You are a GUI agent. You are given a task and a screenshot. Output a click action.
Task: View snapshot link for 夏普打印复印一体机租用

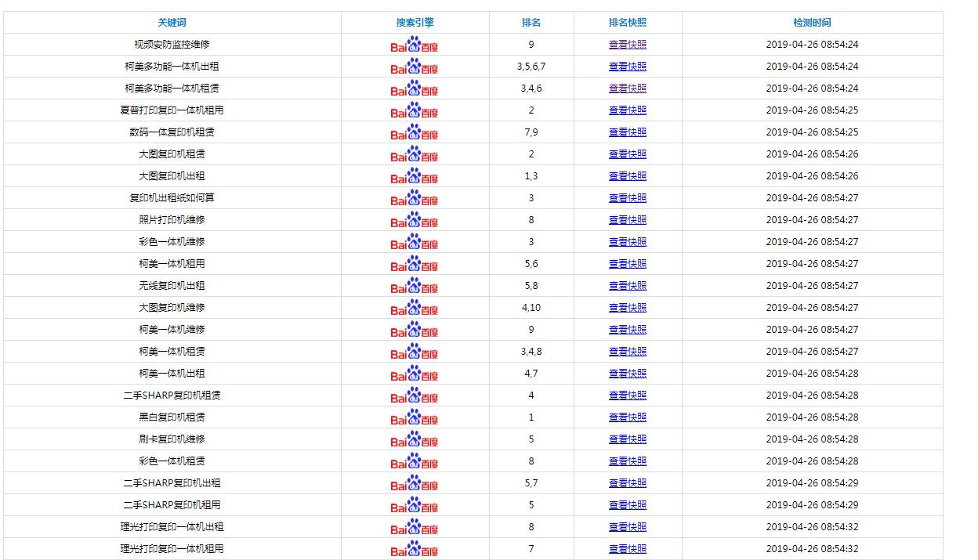pyautogui.click(x=628, y=110)
